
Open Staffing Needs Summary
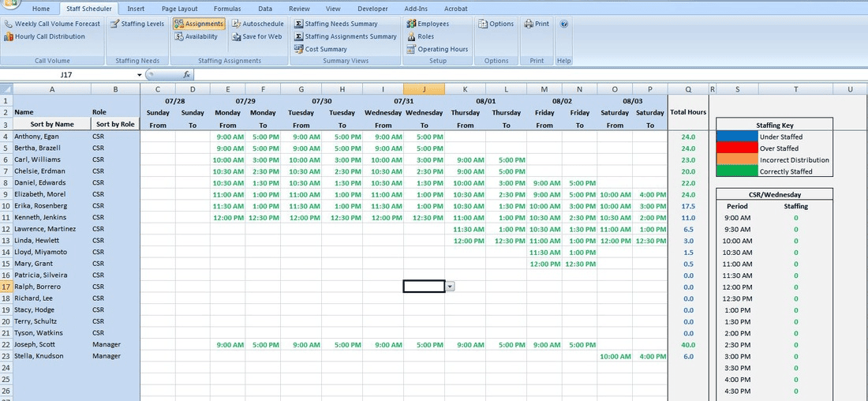coord(336,24)
